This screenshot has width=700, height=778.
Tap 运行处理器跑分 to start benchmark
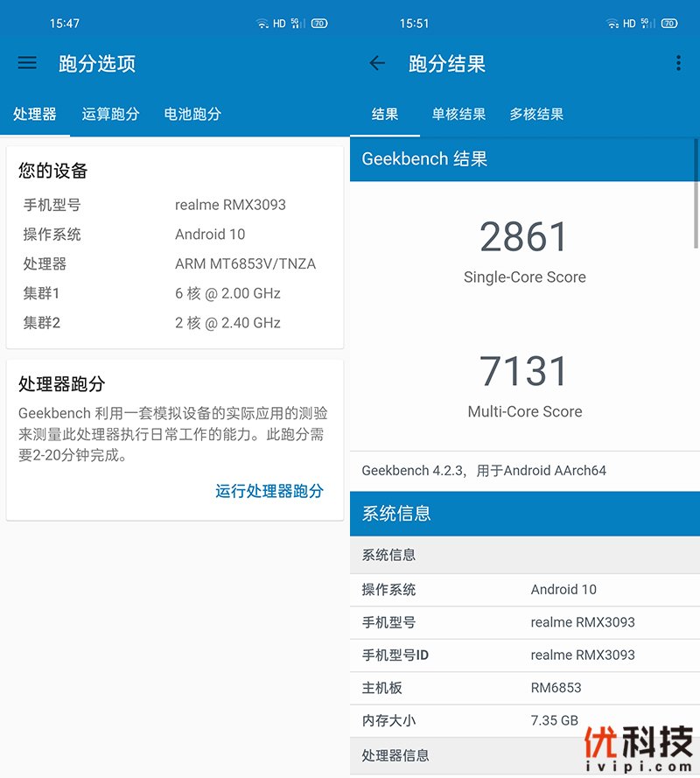(x=269, y=491)
